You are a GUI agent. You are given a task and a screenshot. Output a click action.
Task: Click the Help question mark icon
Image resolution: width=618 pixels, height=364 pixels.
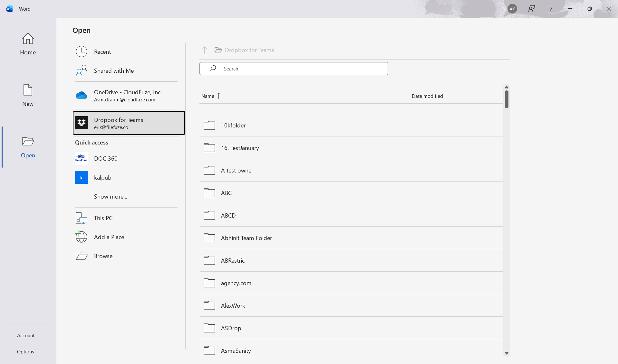(x=551, y=8)
